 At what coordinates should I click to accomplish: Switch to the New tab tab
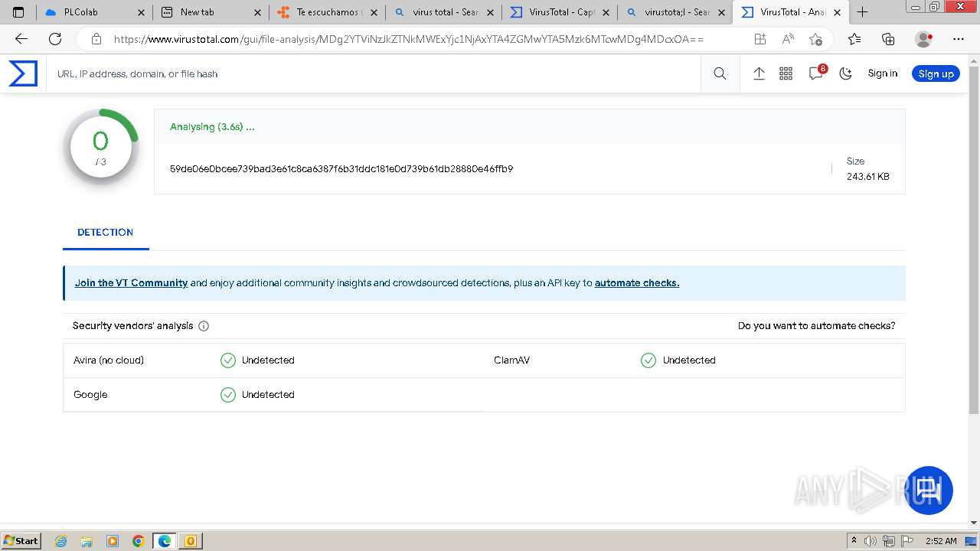click(x=211, y=12)
